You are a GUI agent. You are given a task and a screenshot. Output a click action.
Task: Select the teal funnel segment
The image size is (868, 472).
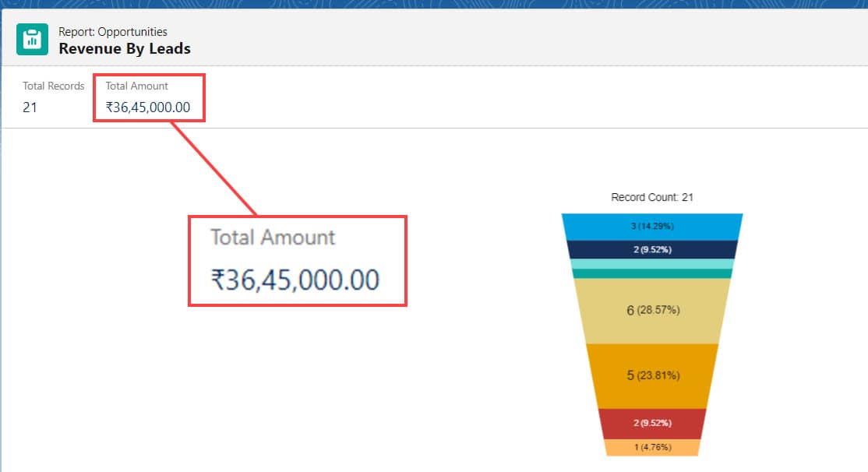[x=652, y=273]
